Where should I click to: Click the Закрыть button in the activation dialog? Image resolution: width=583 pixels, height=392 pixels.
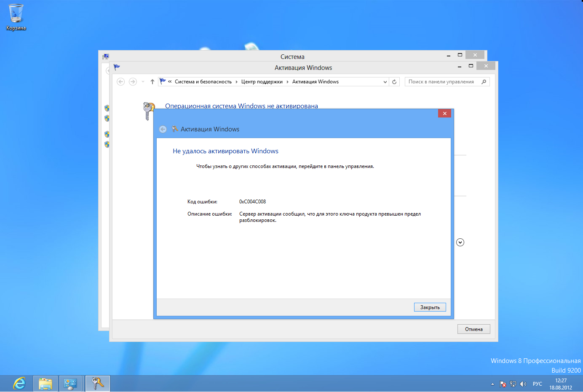pos(430,307)
